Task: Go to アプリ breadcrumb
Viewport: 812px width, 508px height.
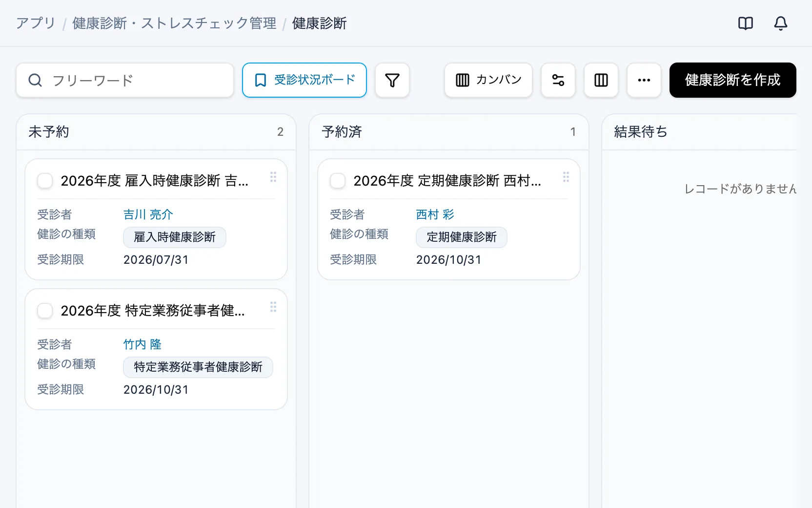Action: (x=36, y=23)
